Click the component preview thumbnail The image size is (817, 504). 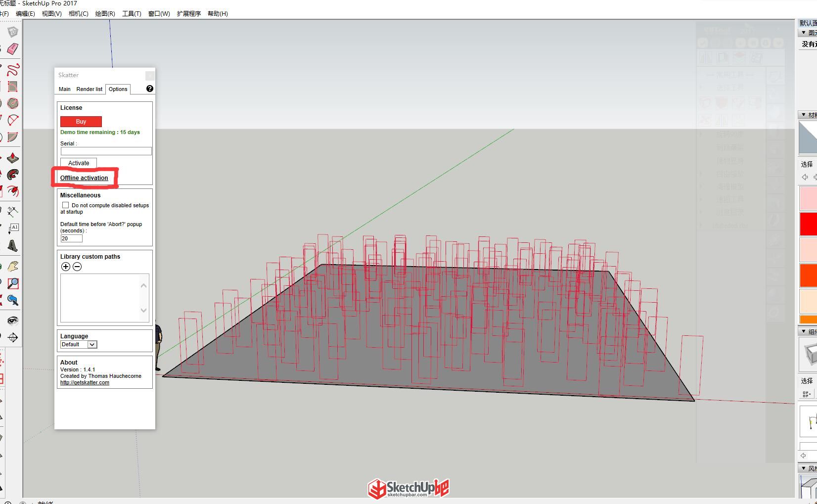coord(808,355)
